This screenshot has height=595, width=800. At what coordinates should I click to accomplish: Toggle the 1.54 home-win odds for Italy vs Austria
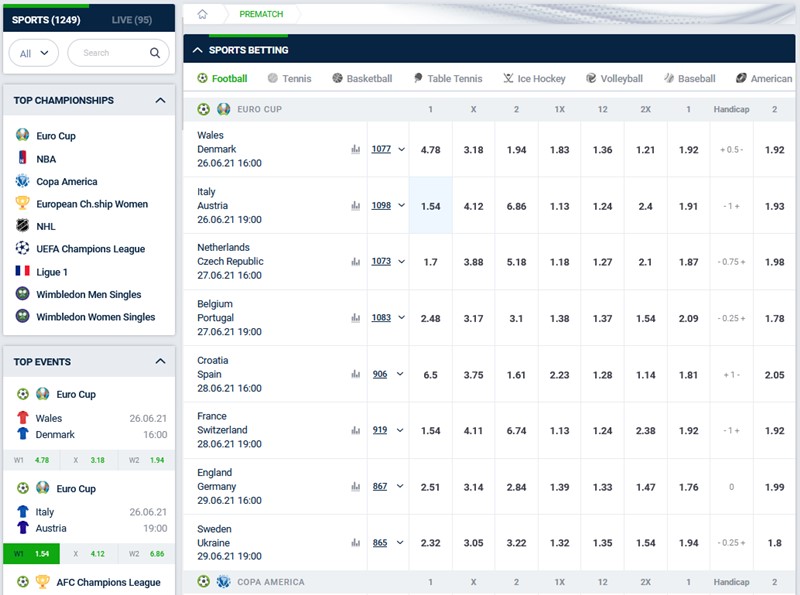pyautogui.click(x=430, y=206)
